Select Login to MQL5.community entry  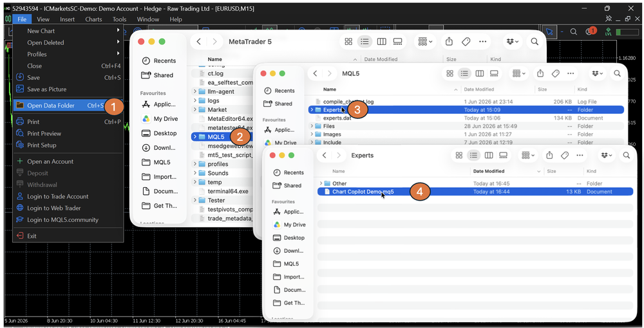[x=68, y=220]
